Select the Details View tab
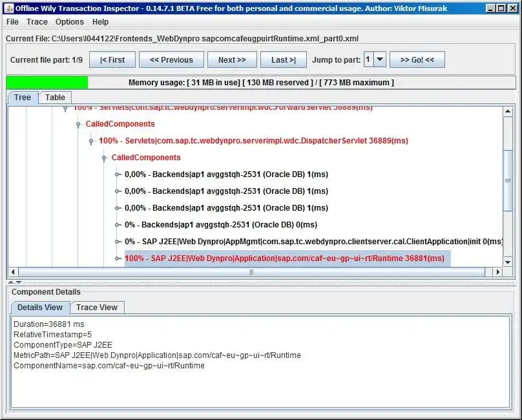The height and width of the screenshot is (420, 522). click(x=40, y=308)
